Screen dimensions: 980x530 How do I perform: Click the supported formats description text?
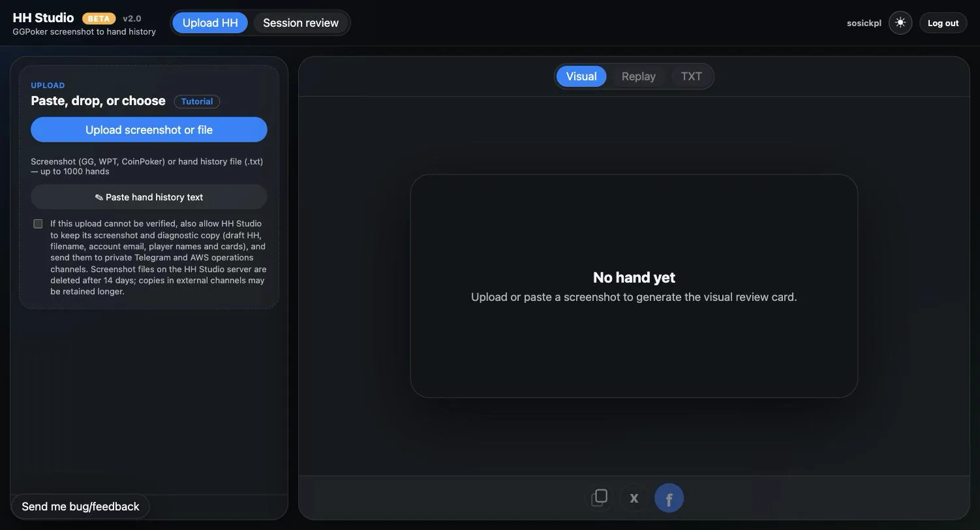coord(147,166)
